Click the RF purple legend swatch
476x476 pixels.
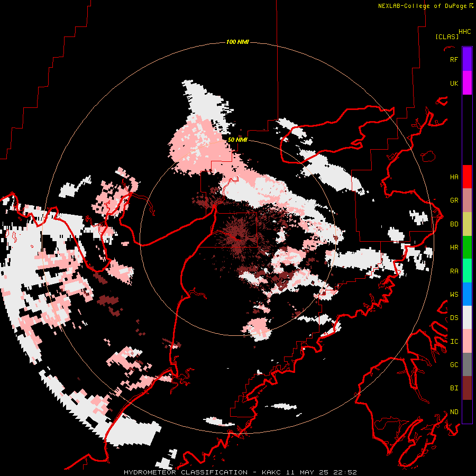point(467,59)
